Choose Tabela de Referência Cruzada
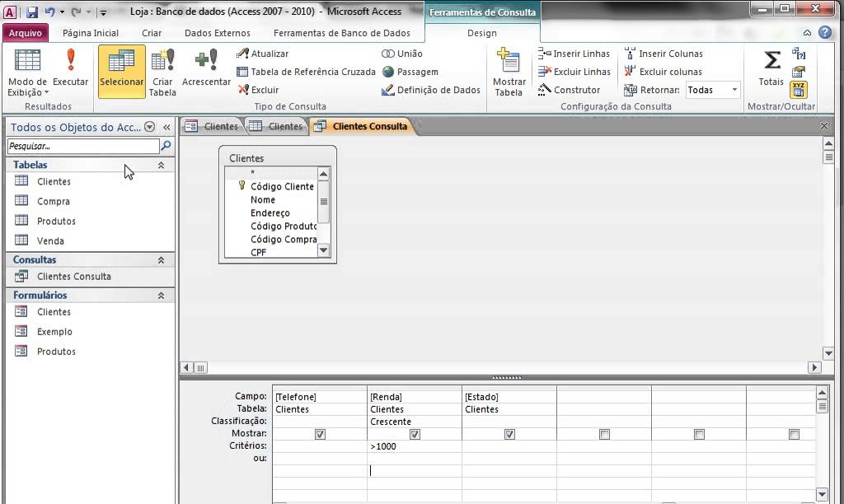Image resolution: width=844 pixels, height=504 pixels. [x=307, y=72]
